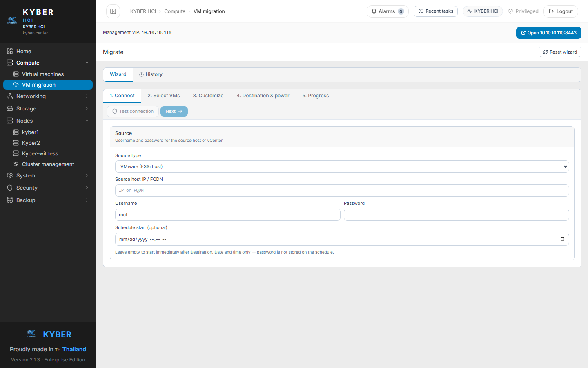
Task: Test connection to source host
Action: (x=133, y=111)
